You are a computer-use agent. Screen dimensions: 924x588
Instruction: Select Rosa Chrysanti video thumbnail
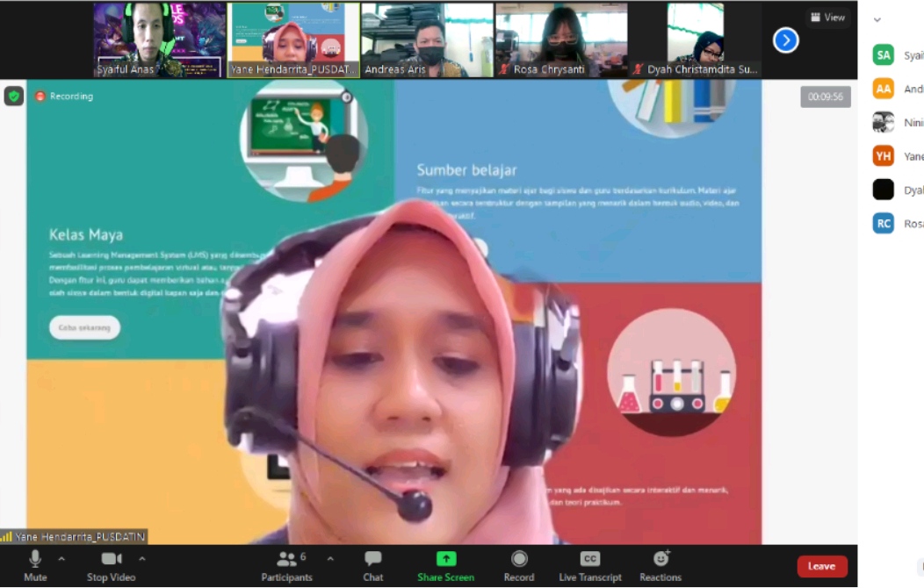(561, 40)
